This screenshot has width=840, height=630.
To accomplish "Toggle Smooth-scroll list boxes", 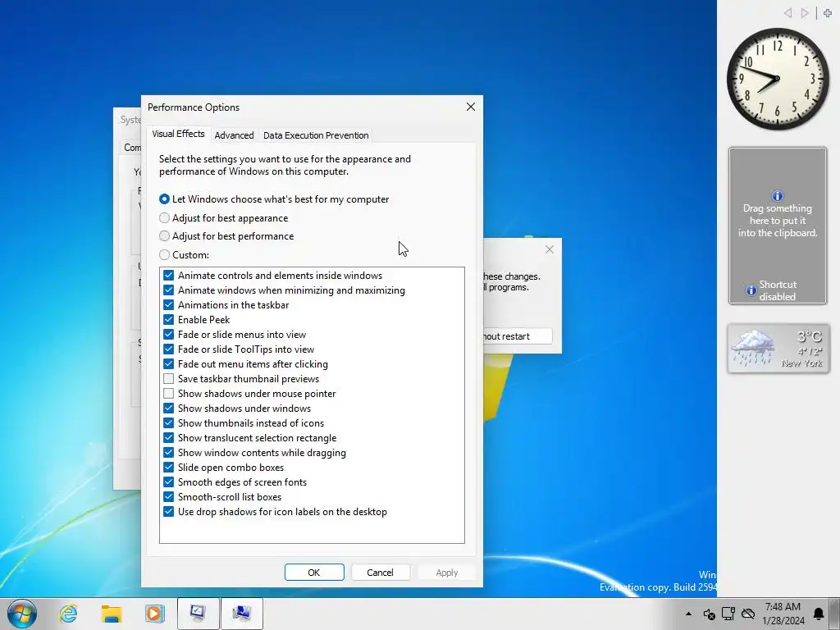I will pyautogui.click(x=169, y=496).
